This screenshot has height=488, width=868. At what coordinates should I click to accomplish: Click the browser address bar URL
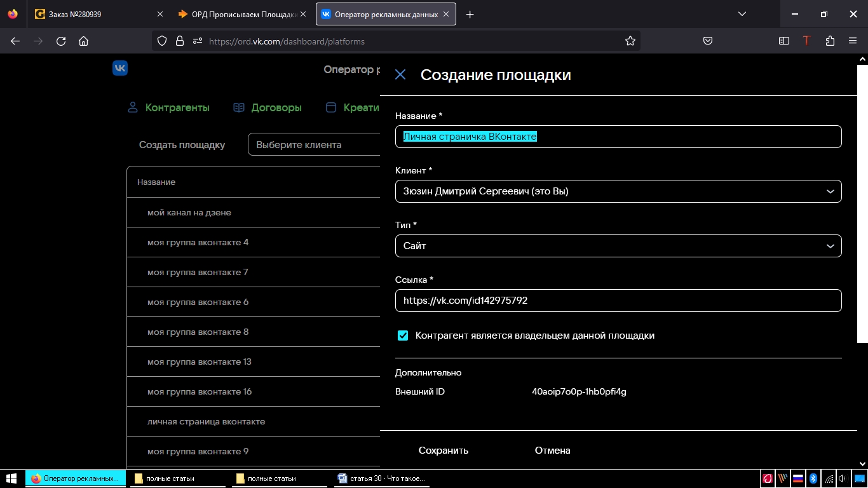point(287,41)
